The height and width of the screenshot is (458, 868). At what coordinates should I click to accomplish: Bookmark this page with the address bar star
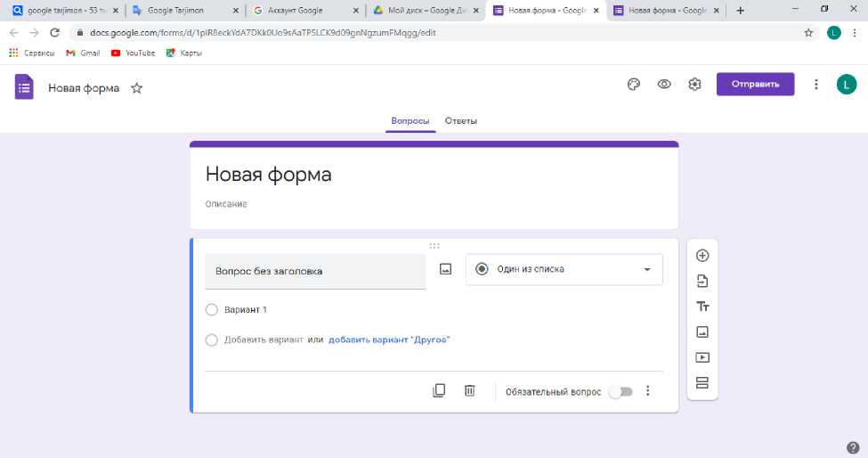(x=808, y=33)
